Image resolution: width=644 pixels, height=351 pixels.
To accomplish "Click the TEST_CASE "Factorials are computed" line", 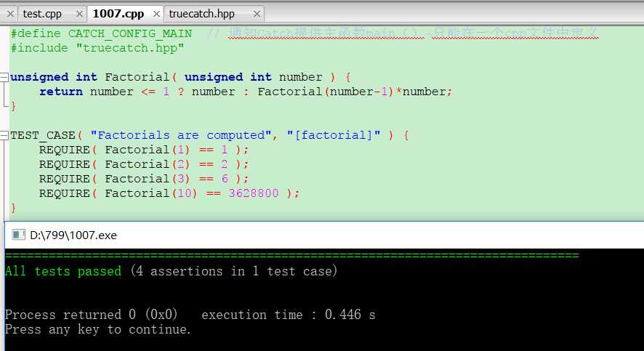I will click(x=209, y=135).
